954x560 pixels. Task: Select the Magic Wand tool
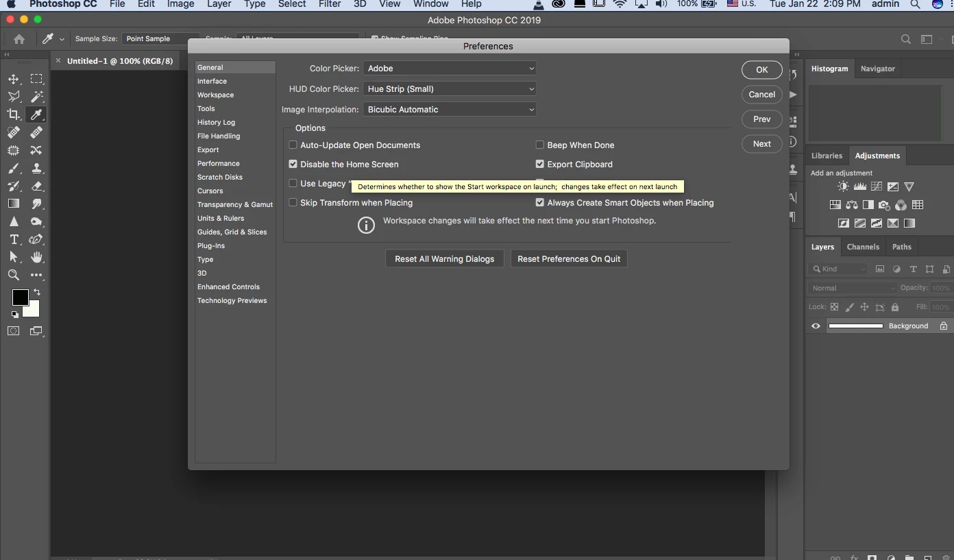36,97
